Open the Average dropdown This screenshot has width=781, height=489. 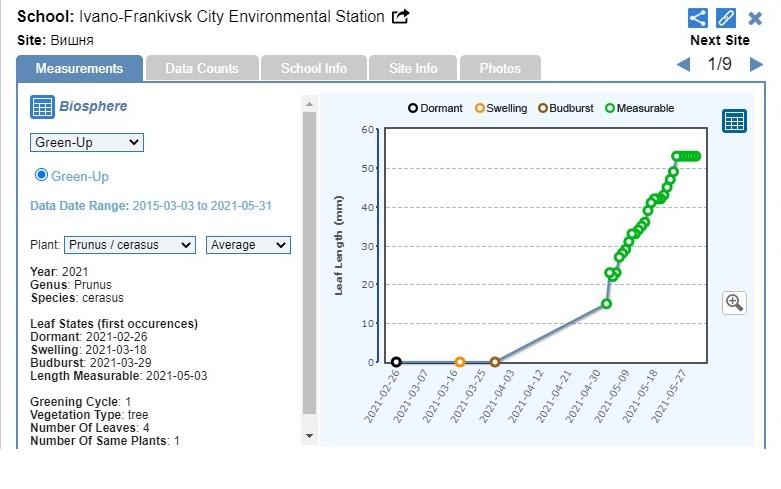(248, 245)
